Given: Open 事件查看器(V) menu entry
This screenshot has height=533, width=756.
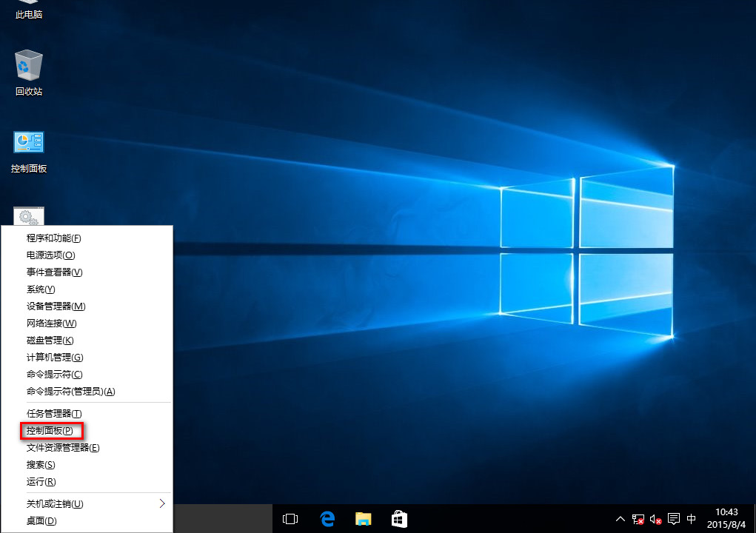Looking at the screenshot, I should pyautogui.click(x=87, y=272).
